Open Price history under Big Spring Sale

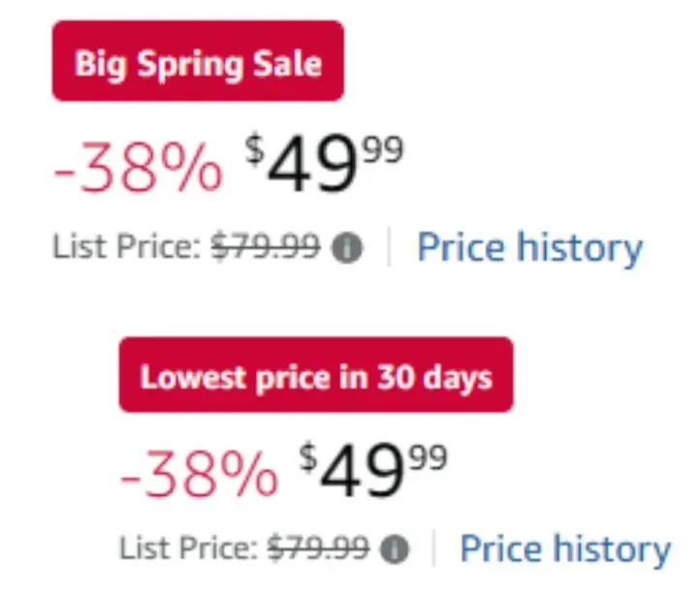pos(529,249)
